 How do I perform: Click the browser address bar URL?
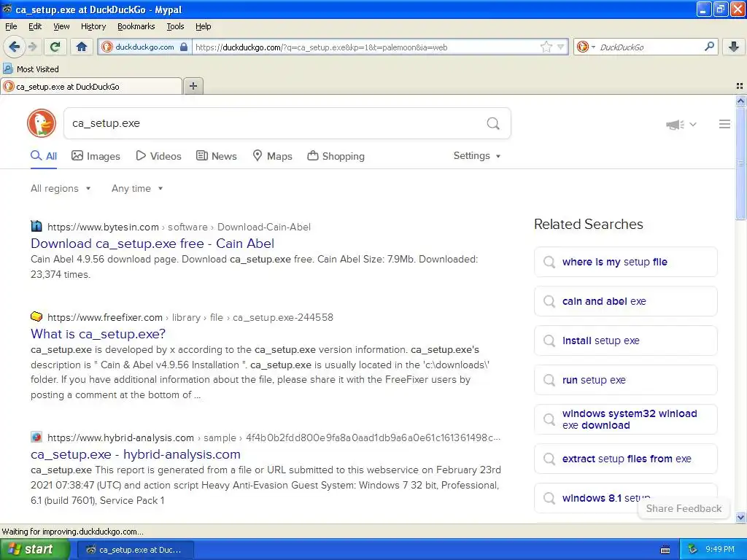click(x=365, y=47)
